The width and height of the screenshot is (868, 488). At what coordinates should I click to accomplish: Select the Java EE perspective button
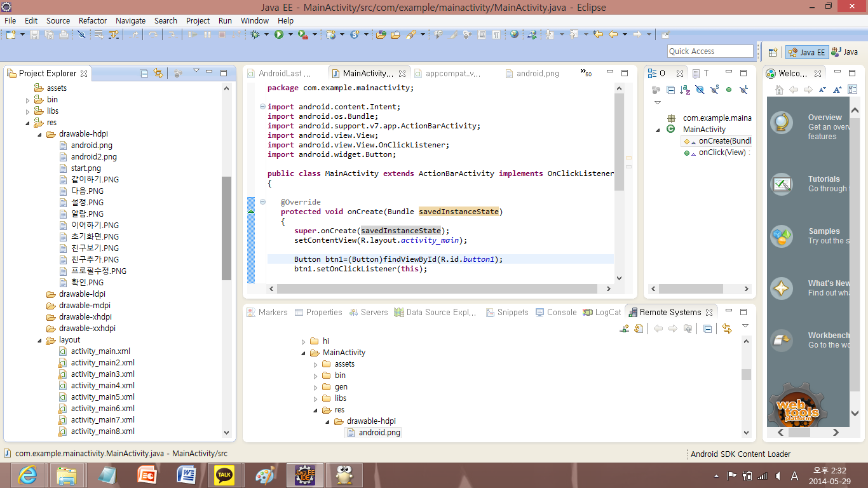806,52
